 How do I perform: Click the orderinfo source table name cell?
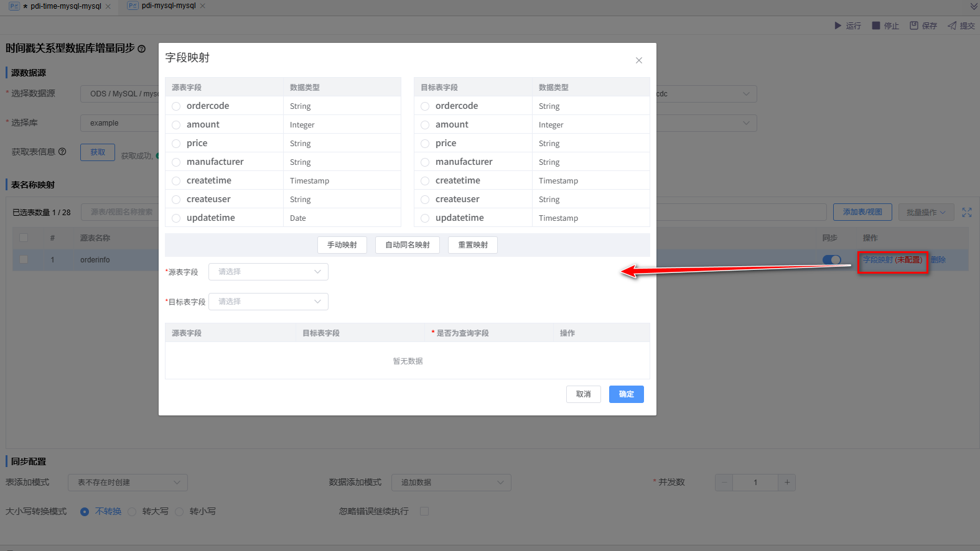95,260
